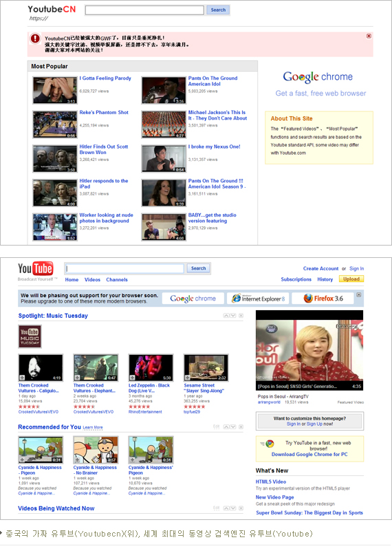The height and width of the screenshot is (553, 392).
Task: Open Cyanide & Happiness - Pigeon thumbnail
Action: (x=41, y=450)
